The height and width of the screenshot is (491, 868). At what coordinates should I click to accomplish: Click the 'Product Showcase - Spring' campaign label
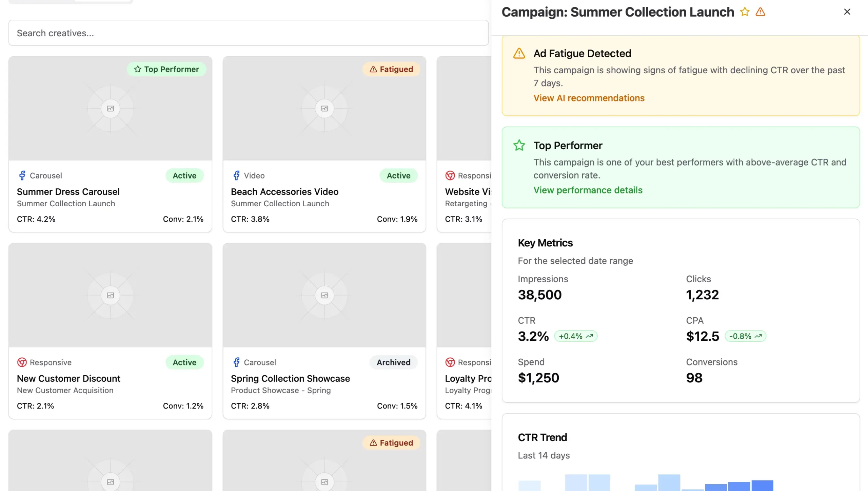[281, 391]
